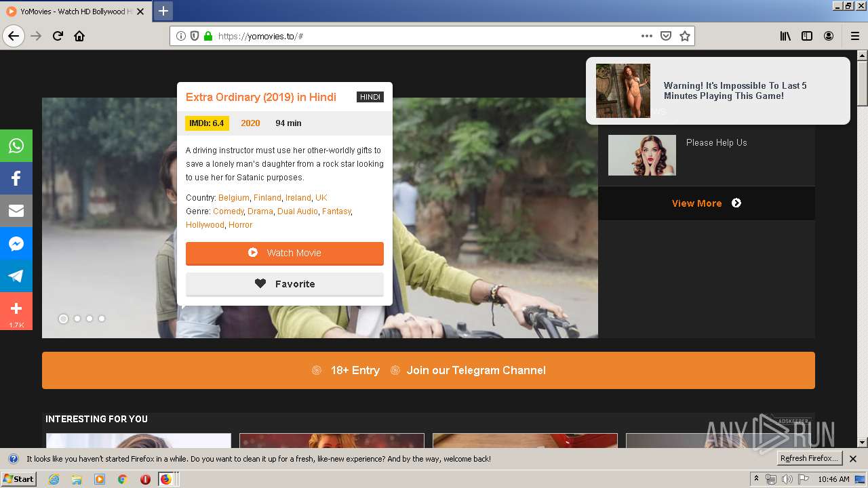Share page by email

coord(16,211)
